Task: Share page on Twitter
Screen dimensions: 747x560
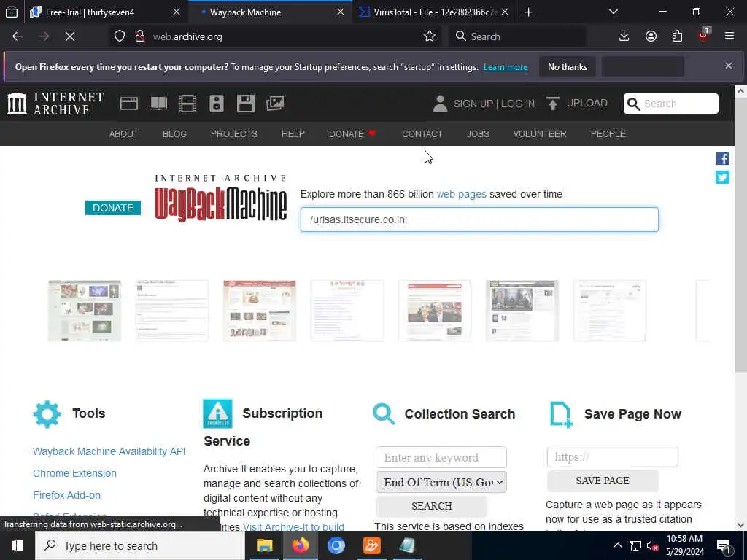Action: (722, 177)
